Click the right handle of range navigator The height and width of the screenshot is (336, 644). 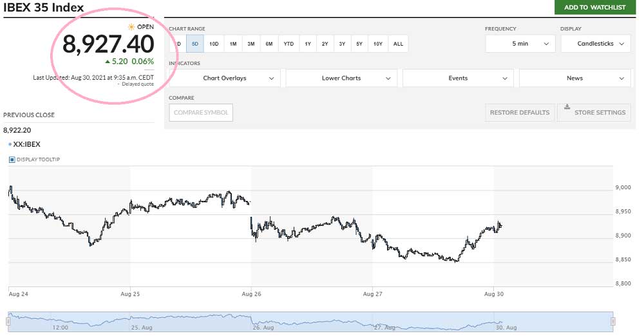coord(613,322)
